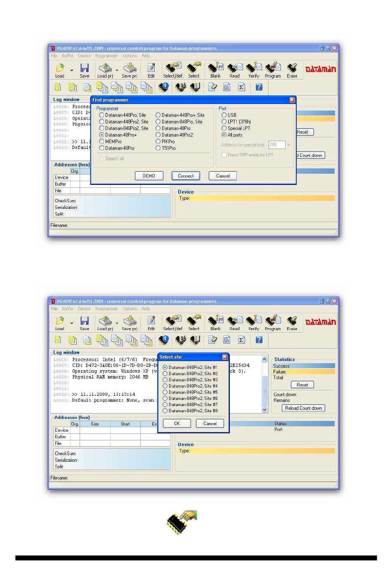Click the Read icon in the lower screenshot
The image size is (392, 579).
tap(235, 321)
